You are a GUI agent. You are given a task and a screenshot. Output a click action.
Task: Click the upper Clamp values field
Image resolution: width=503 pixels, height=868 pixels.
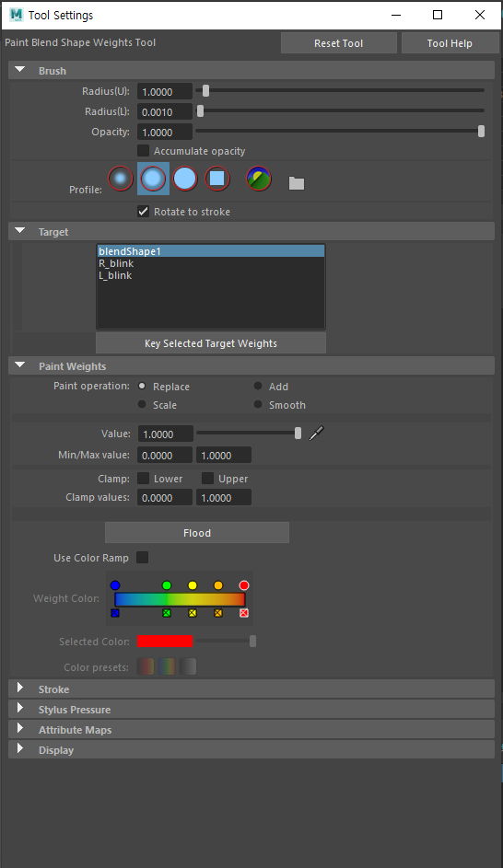click(x=224, y=497)
